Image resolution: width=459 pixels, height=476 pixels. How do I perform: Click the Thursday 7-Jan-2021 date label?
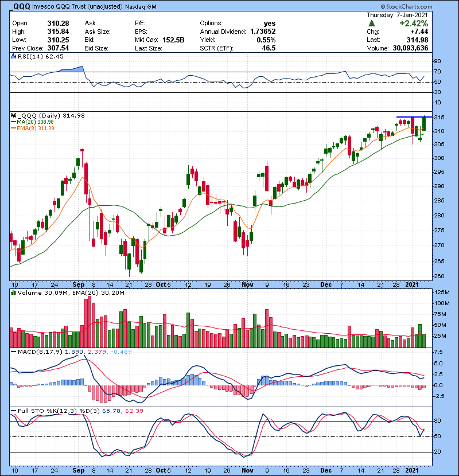pyautogui.click(x=397, y=15)
